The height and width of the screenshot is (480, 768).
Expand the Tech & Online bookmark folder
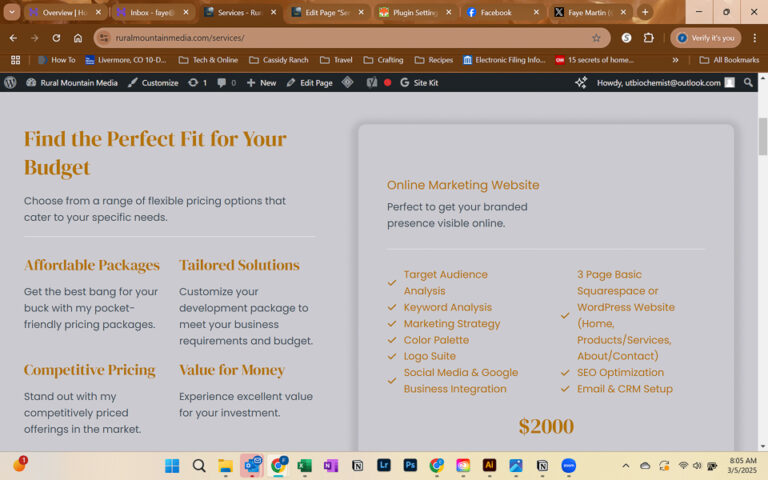208,60
